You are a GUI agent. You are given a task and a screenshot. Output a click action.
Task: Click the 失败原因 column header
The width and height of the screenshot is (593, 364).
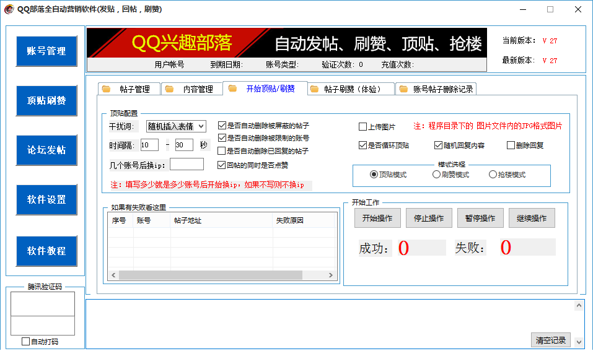coord(304,220)
